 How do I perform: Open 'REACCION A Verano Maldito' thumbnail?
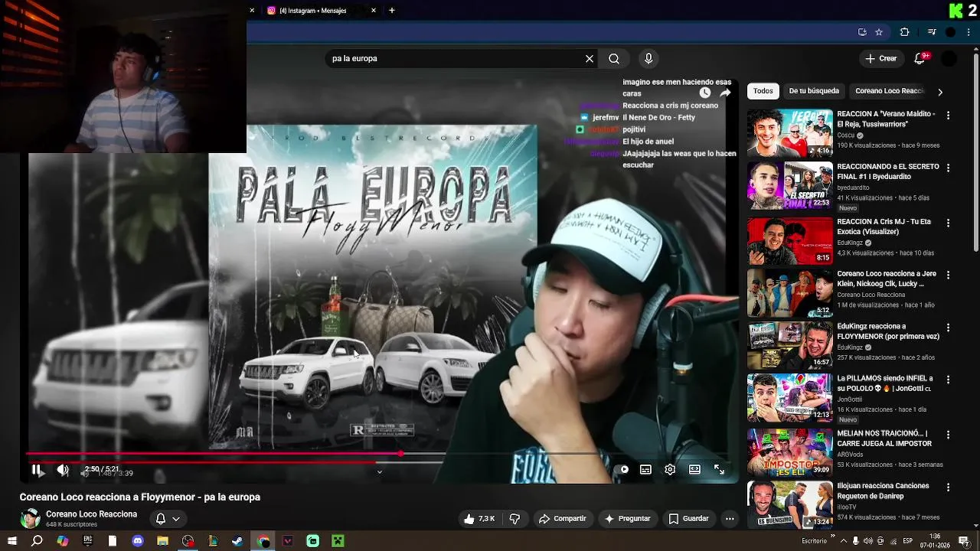(789, 133)
